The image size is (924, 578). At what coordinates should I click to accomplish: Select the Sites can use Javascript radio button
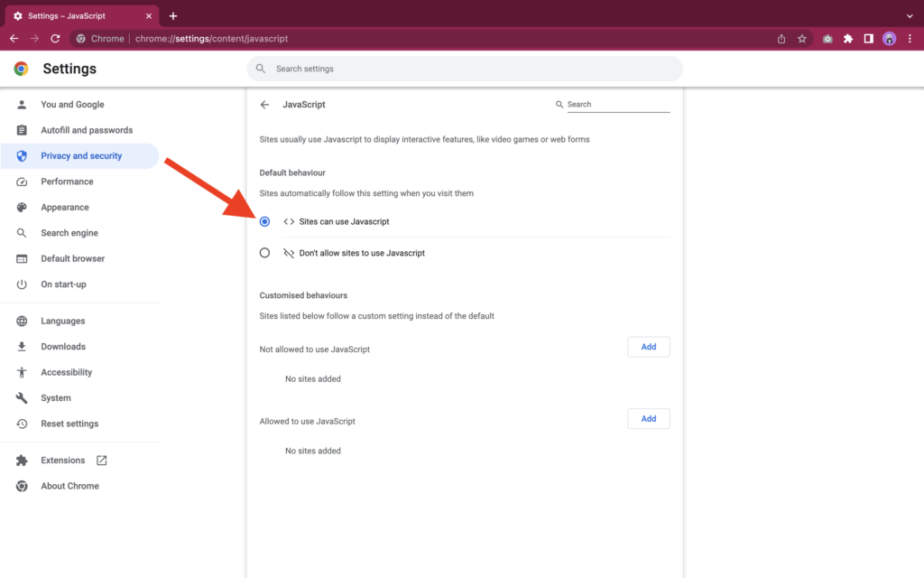(264, 220)
